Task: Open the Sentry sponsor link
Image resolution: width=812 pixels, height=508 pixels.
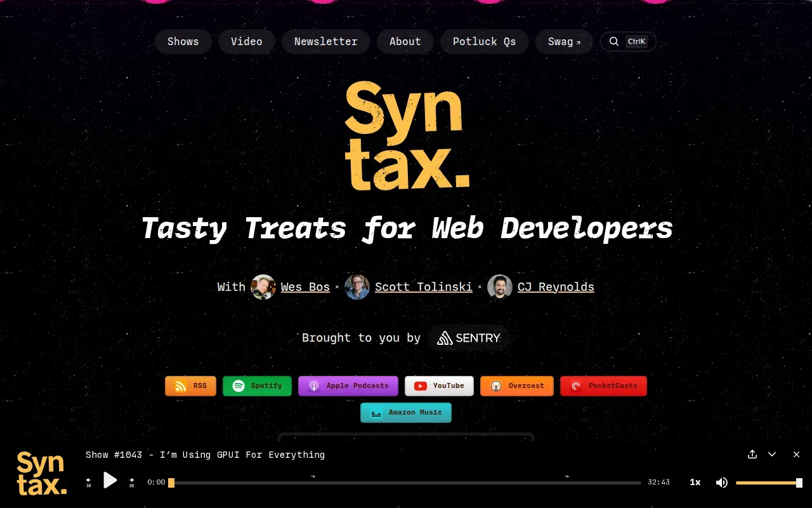Action: (x=469, y=338)
